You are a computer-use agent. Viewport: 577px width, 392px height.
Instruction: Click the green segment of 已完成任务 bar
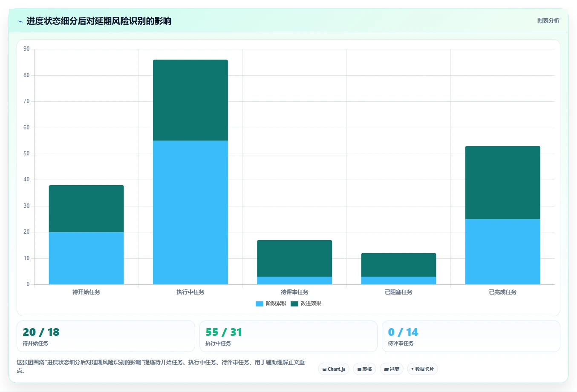(503, 183)
